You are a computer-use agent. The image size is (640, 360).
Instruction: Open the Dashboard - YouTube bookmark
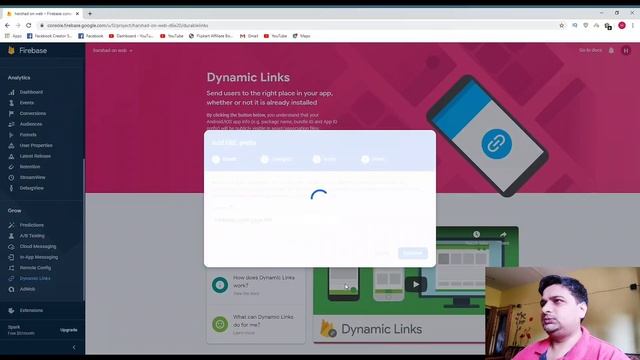tap(131, 36)
